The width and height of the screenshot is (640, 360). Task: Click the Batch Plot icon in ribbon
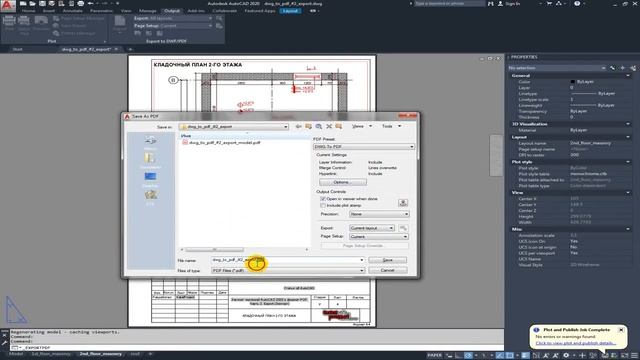[24, 21]
